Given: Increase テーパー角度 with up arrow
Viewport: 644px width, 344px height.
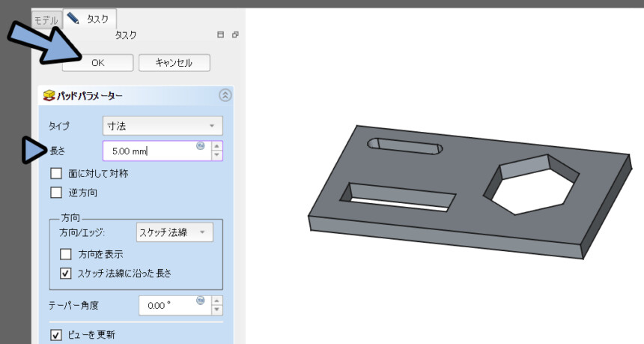Looking at the screenshot, I should click(217, 301).
